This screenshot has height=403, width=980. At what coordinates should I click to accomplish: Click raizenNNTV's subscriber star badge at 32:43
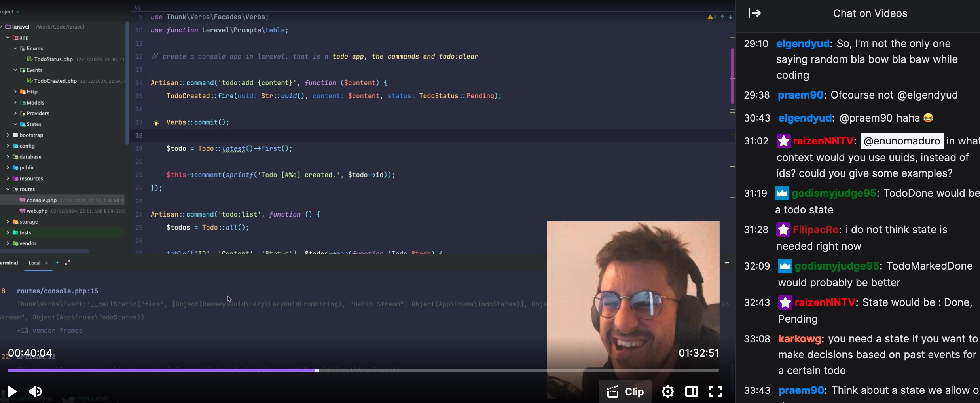[x=785, y=303]
